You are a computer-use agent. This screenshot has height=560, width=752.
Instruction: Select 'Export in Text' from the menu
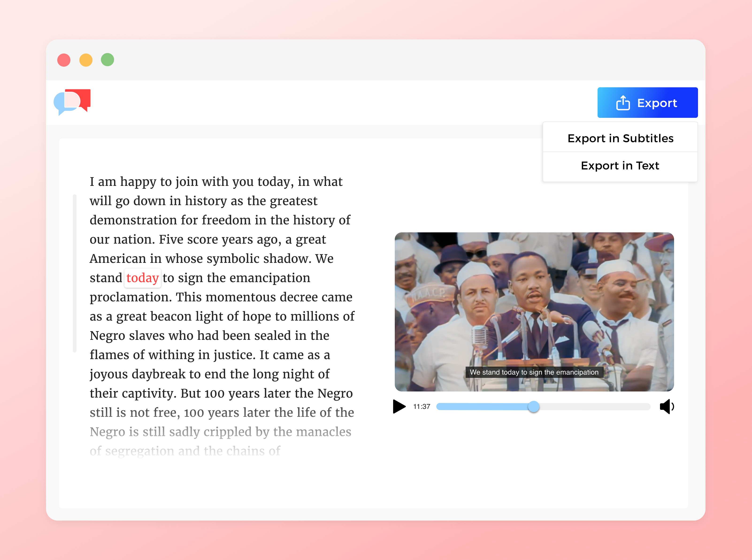click(x=620, y=165)
